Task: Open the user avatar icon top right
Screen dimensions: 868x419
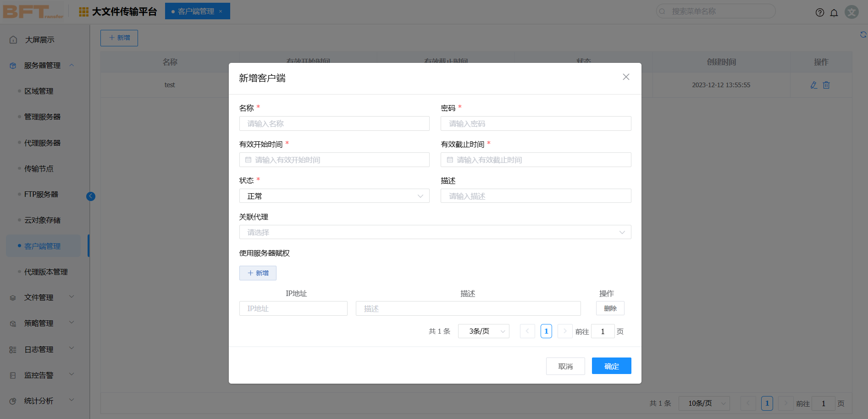Action: (851, 12)
